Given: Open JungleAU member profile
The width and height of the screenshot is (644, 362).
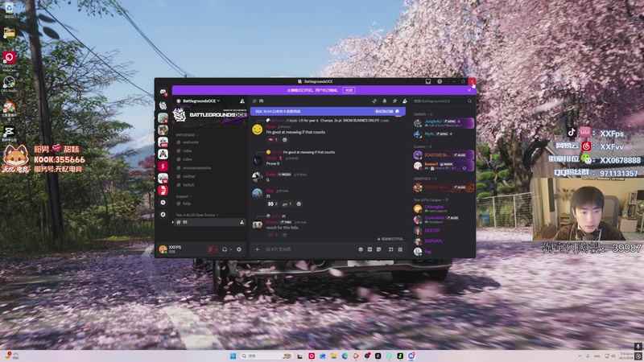Looking at the screenshot, I should point(444,123).
